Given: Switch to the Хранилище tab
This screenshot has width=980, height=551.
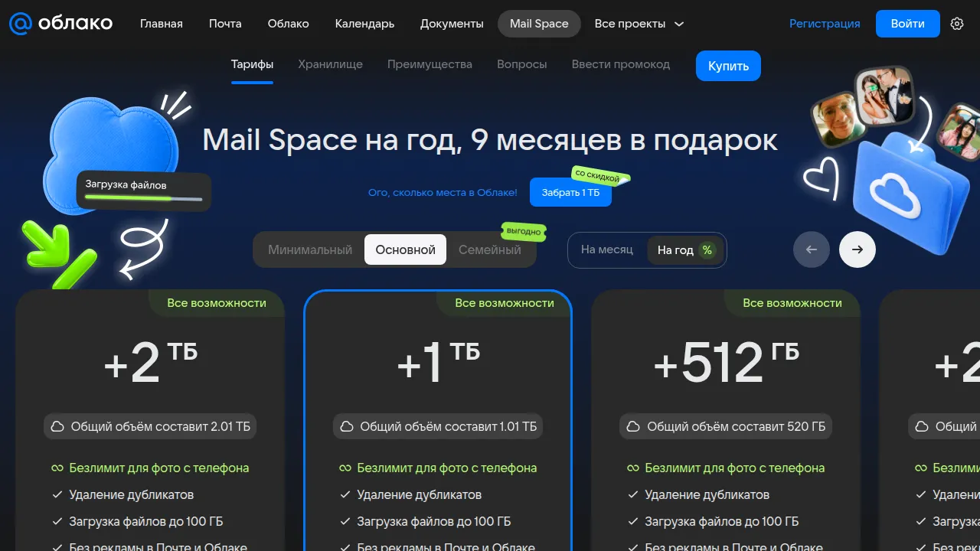Looking at the screenshot, I should tap(330, 64).
